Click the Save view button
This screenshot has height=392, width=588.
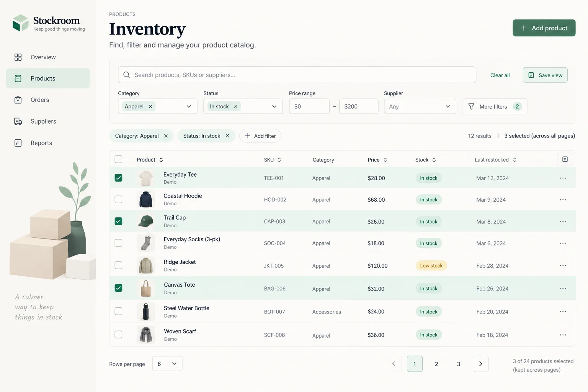pyautogui.click(x=545, y=75)
